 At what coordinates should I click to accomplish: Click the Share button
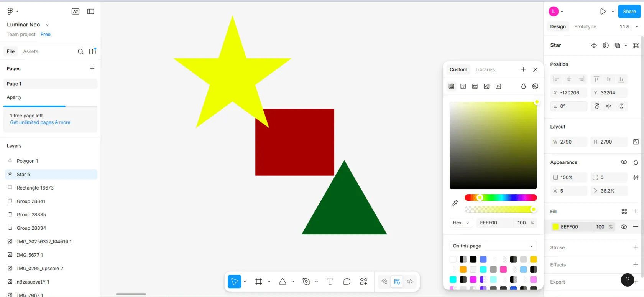(x=629, y=12)
